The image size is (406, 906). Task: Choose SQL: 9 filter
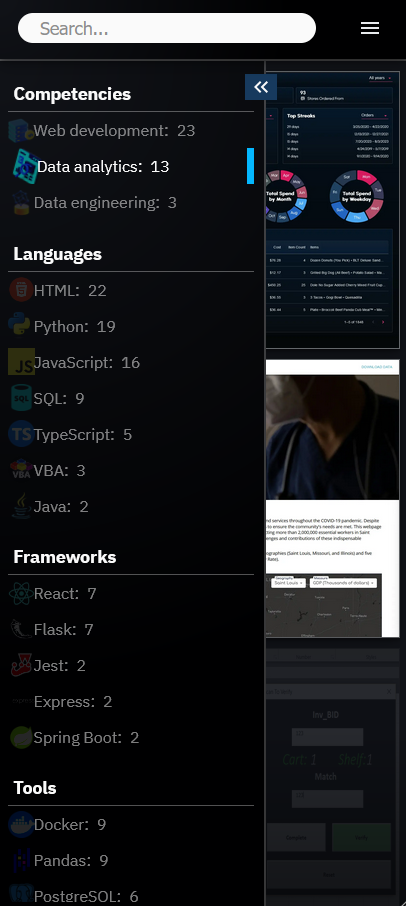click(131, 398)
